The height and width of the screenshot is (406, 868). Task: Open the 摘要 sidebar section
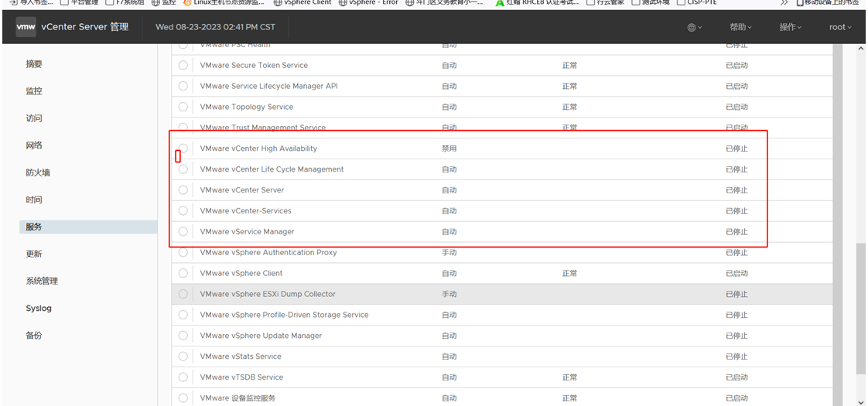point(34,64)
